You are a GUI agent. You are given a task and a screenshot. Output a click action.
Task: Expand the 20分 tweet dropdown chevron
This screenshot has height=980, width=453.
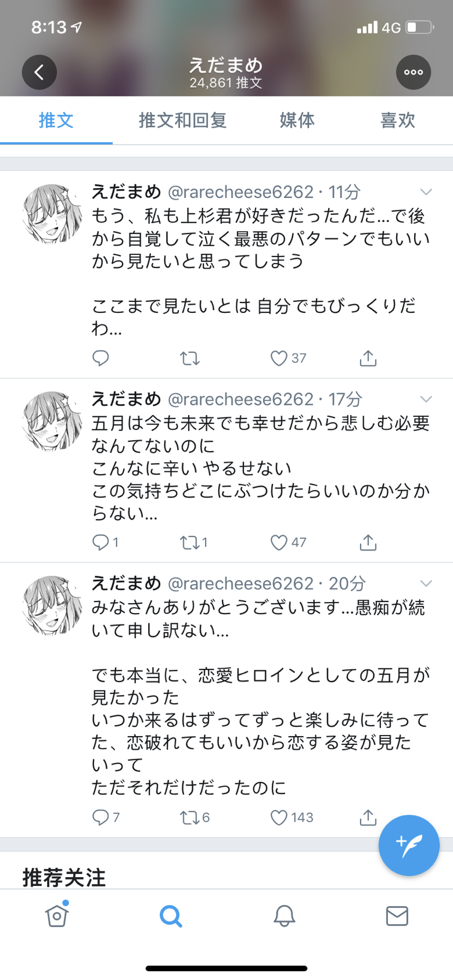426,583
